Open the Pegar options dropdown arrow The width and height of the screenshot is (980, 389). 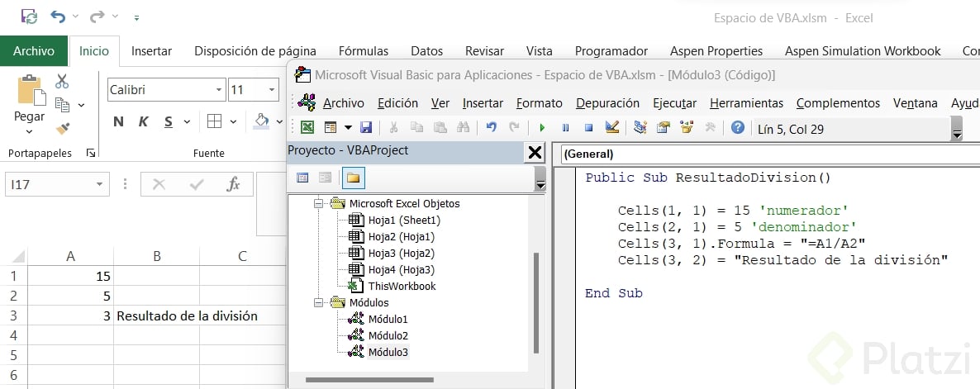pos(30,132)
